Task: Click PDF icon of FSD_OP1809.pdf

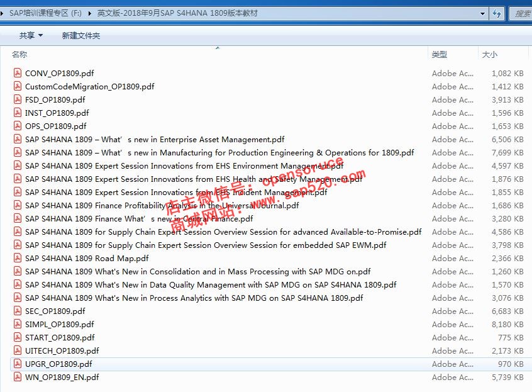Action: [x=18, y=99]
